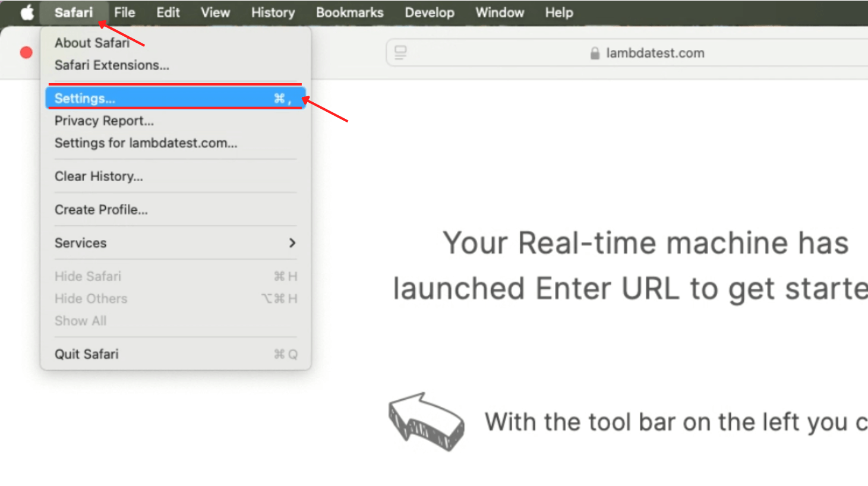Click the Safari menu bar item
This screenshot has height=486, width=868.
(74, 12)
